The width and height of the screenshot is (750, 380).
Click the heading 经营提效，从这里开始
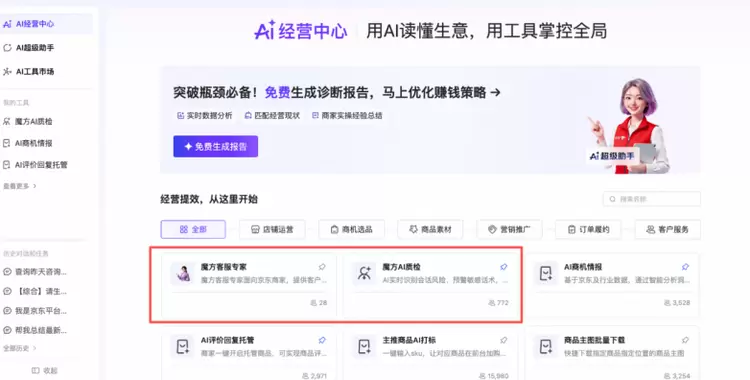[209, 199]
